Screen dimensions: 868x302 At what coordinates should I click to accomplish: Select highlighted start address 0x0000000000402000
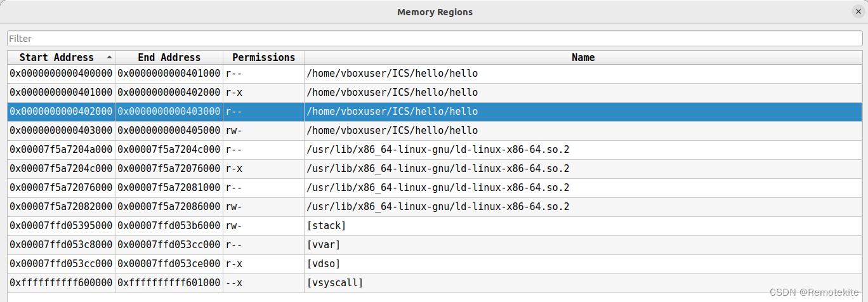61,112
